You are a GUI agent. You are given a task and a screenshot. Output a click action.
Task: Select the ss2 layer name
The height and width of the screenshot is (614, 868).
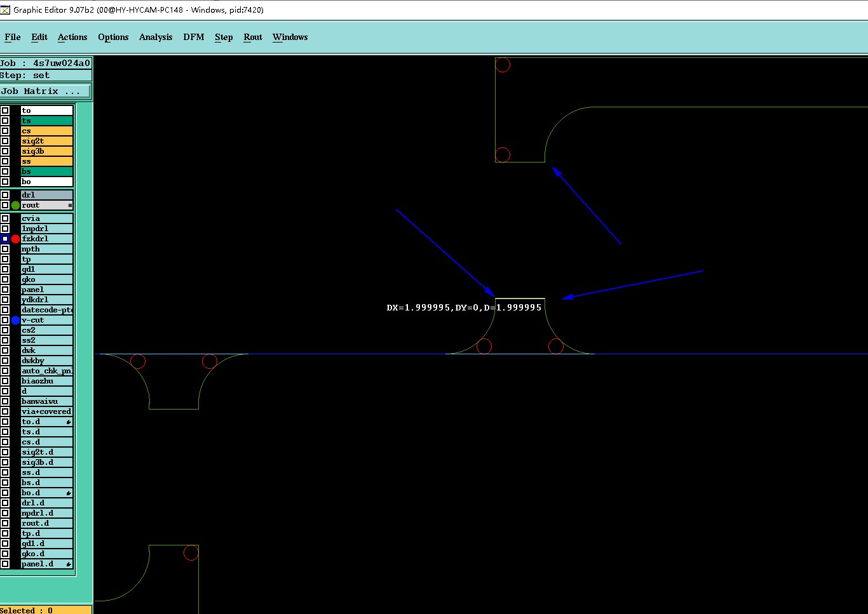pyautogui.click(x=47, y=340)
